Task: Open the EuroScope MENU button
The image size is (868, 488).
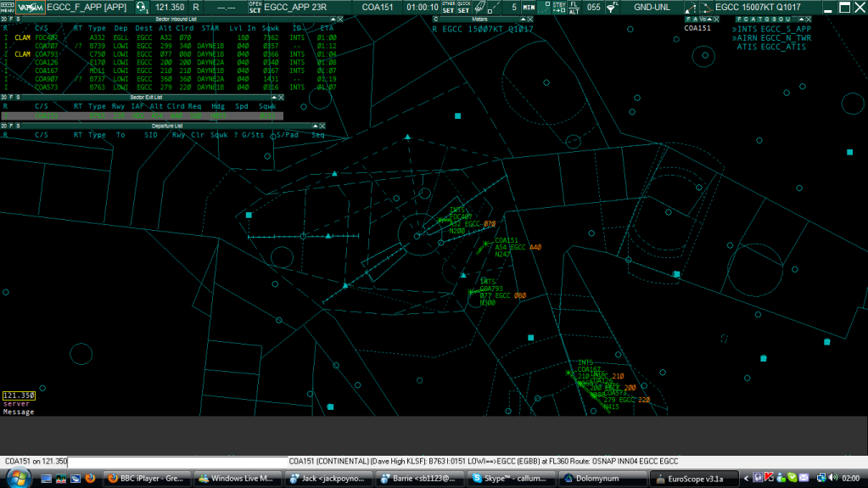Action: [x=7, y=7]
